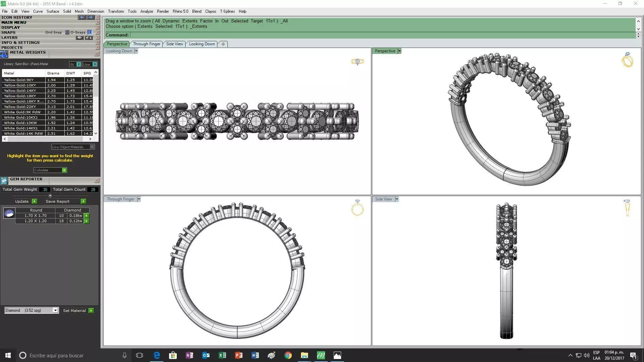This screenshot has height=362, width=644.
Task: Open the T-Splines menu
Action: coord(227,11)
